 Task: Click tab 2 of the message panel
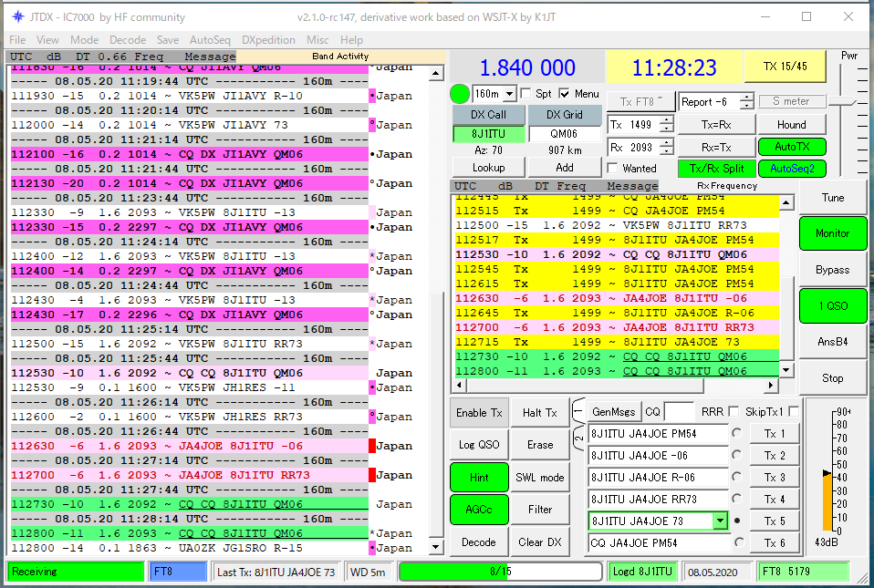577,439
